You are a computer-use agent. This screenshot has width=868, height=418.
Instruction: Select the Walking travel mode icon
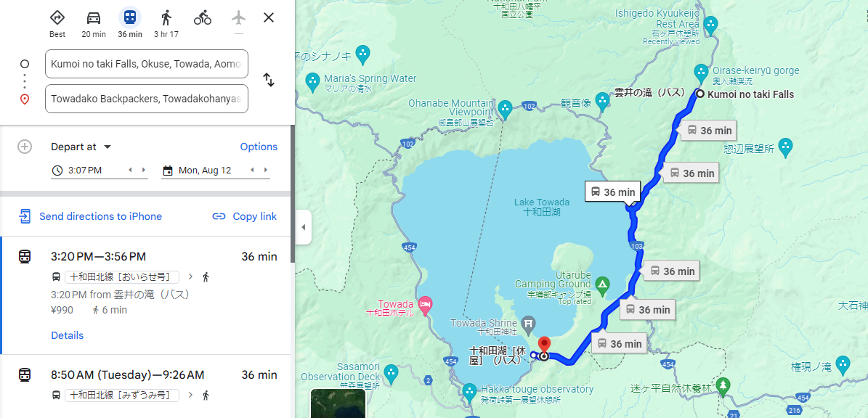click(166, 17)
